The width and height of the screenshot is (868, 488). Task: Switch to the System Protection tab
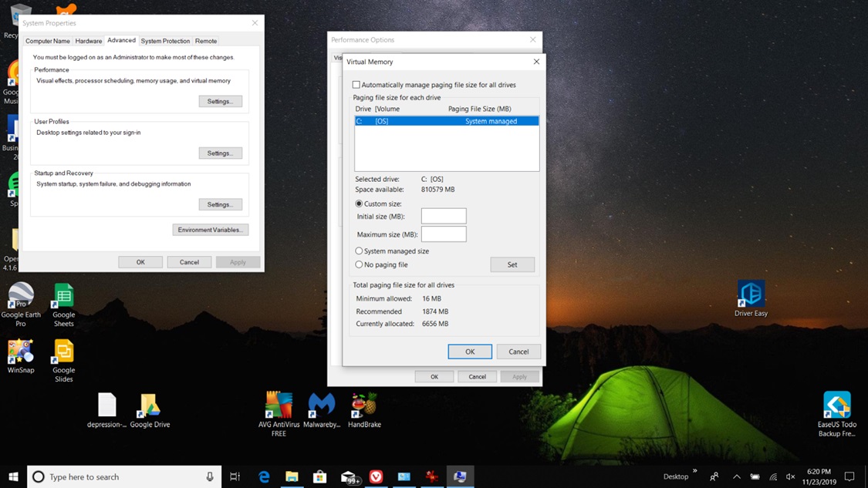(165, 40)
